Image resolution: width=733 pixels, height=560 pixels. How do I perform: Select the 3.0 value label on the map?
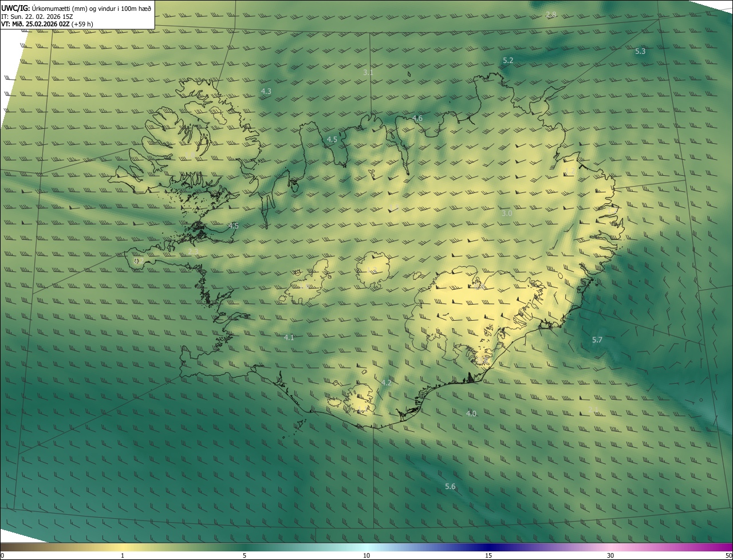(507, 214)
